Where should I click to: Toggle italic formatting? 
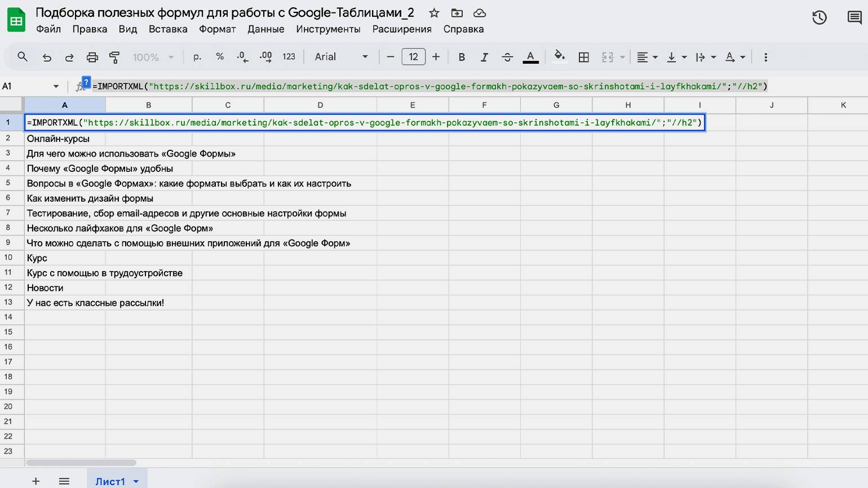(x=484, y=57)
